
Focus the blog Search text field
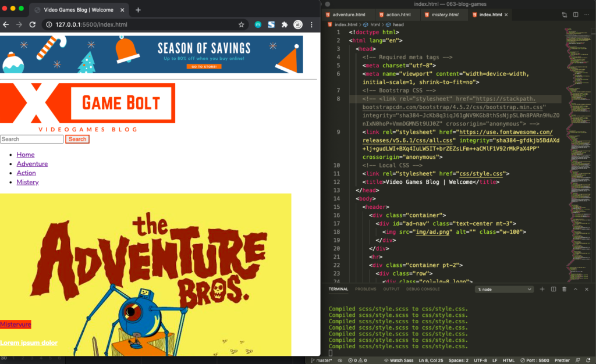32,140
